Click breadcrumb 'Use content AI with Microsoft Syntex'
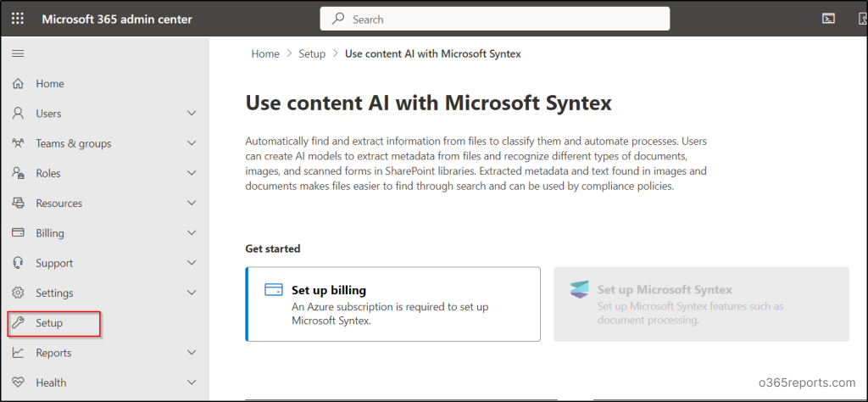Screen dimensions: 868x402 pos(433,53)
